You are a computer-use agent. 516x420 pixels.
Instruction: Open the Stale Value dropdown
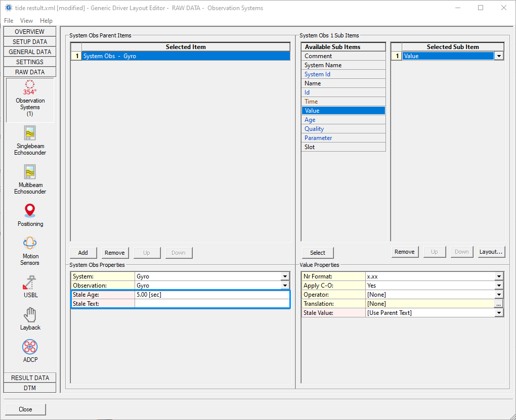(499, 313)
